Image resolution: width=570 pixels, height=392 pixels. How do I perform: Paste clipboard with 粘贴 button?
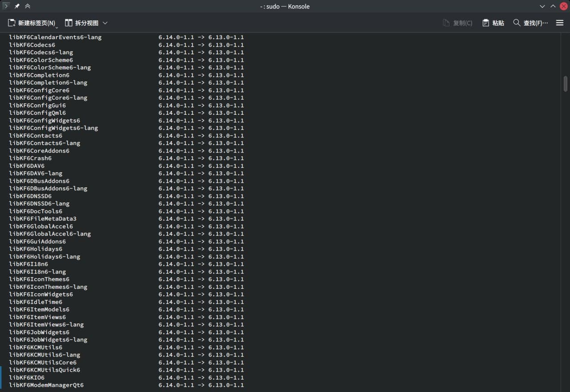click(x=493, y=23)
